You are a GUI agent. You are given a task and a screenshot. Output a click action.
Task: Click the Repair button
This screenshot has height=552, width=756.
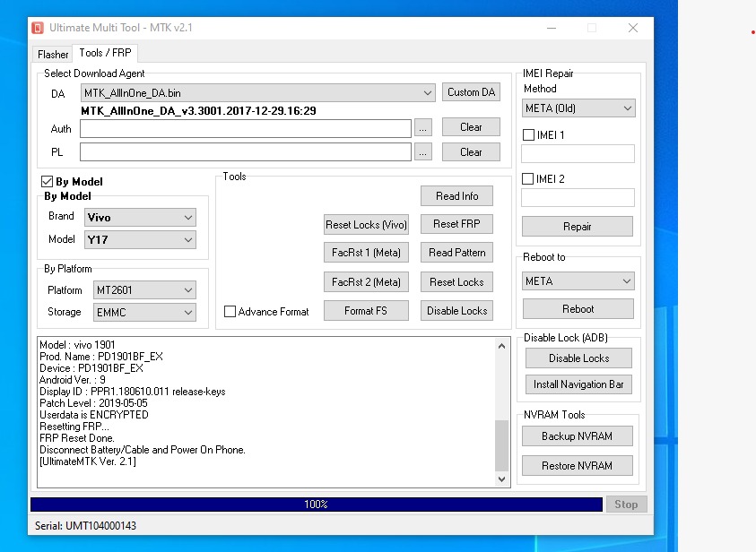point(578,227)
